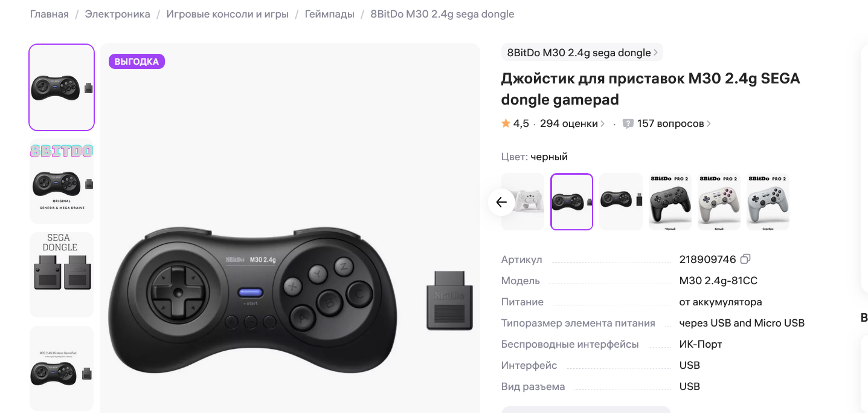Select the selected black M30 color thumbnail
The height and width of the screenshot is (413, 868).
[x=572, y=202]
